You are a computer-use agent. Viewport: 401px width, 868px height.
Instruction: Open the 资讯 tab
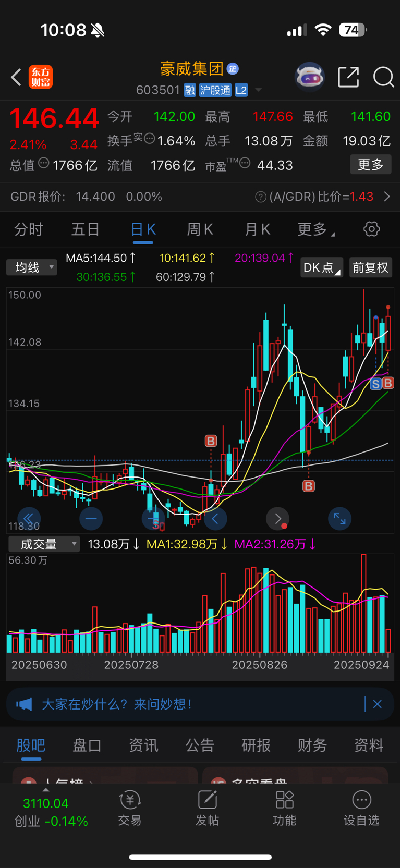click(143, 745)
